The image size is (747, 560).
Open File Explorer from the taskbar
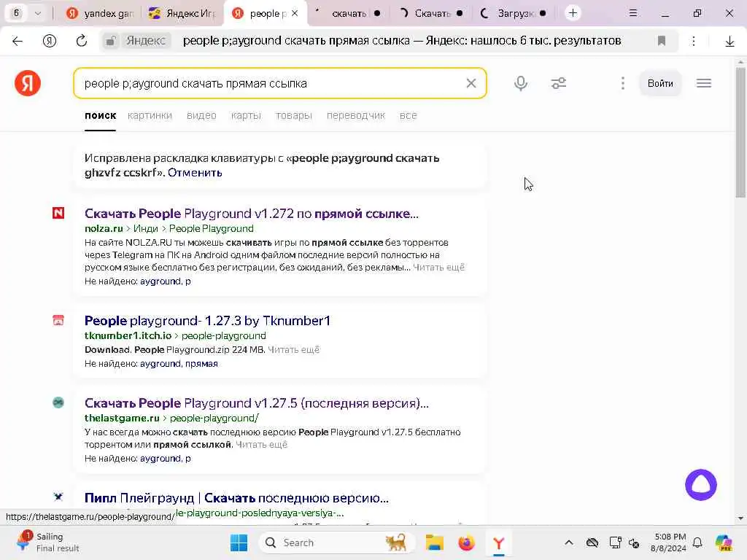coord(435,542)
